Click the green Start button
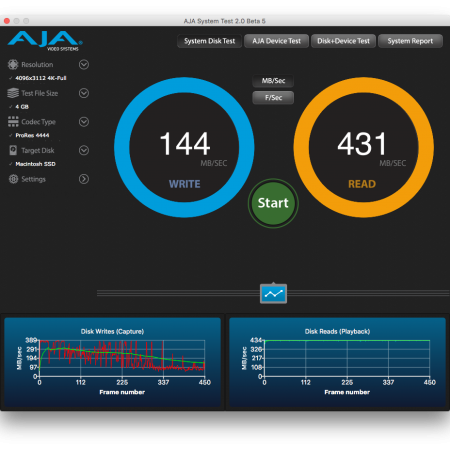The height and width of the screenshot is (450, 450). click(273, 203)
